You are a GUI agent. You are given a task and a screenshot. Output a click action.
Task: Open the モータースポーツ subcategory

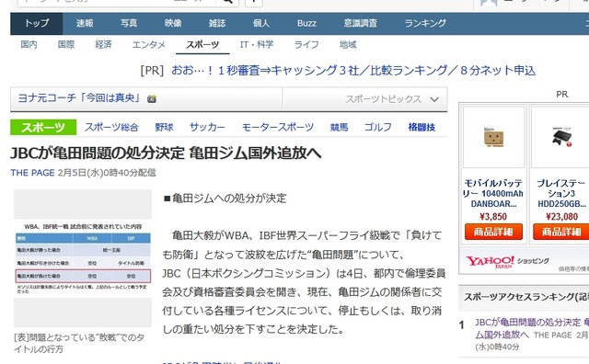tap(278, 127)
